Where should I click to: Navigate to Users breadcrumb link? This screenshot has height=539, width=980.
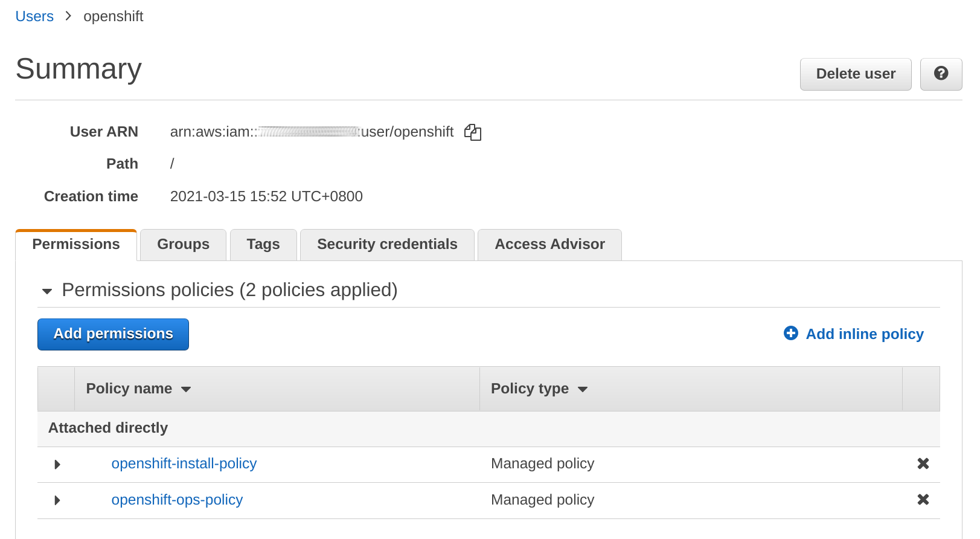coord(34,16)
